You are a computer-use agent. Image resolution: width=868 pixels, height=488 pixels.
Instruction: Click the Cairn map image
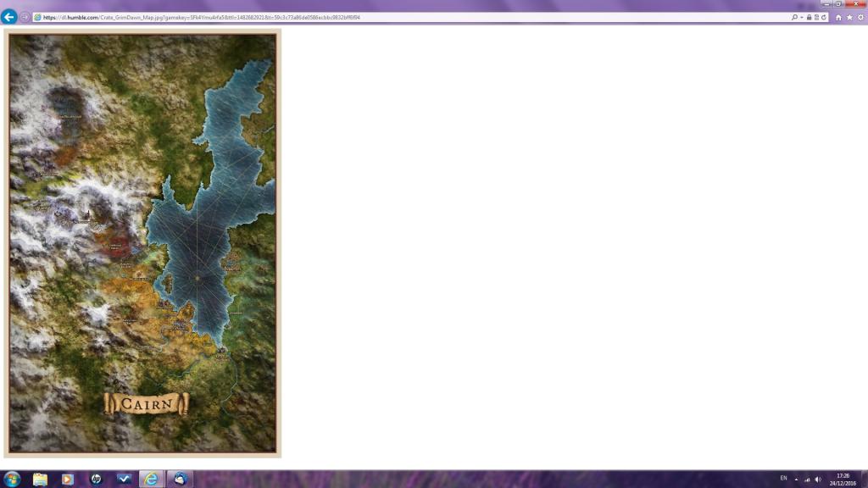(x=142, y=243)
